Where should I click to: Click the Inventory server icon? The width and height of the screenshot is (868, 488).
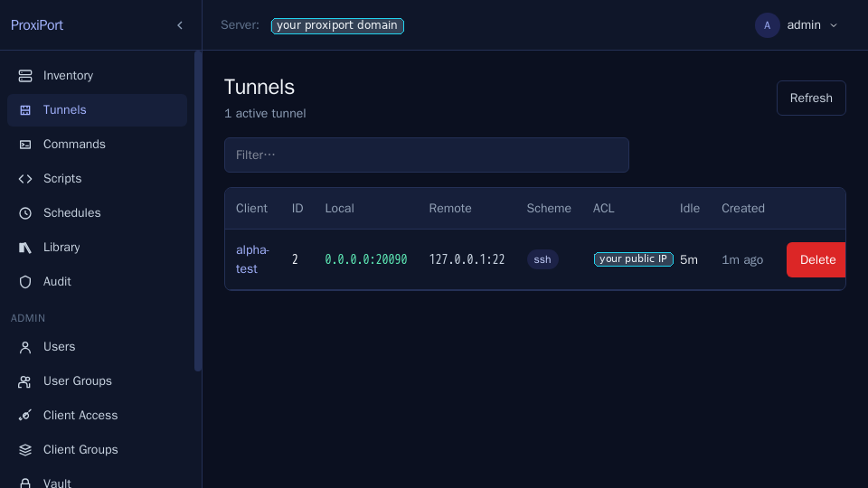25,76
